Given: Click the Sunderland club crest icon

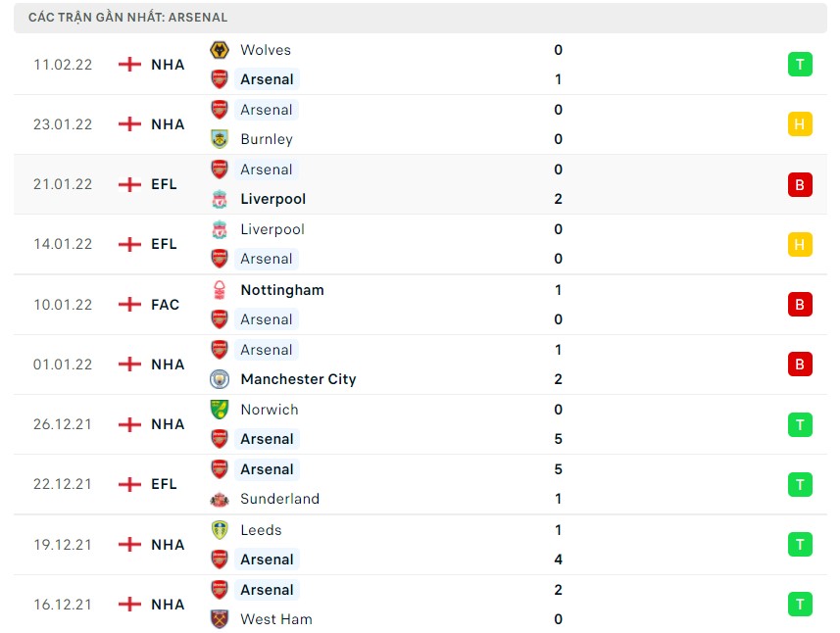Looking at the screenshot, I should point(220,499).
